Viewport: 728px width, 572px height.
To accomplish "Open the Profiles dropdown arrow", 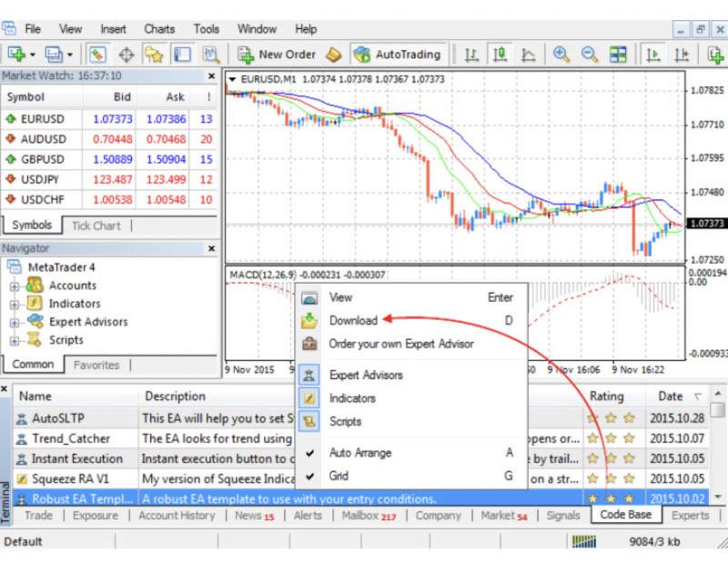I will (70, 55).
